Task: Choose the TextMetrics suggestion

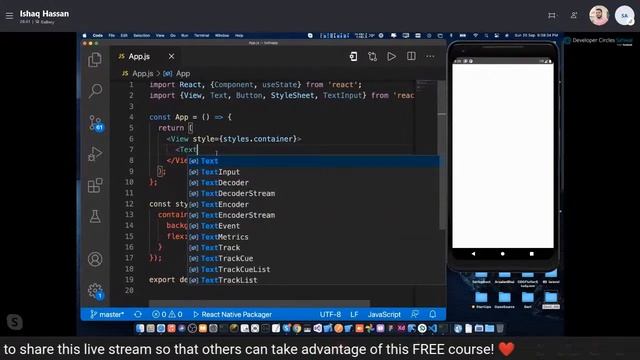Action: tap(313, 237)
